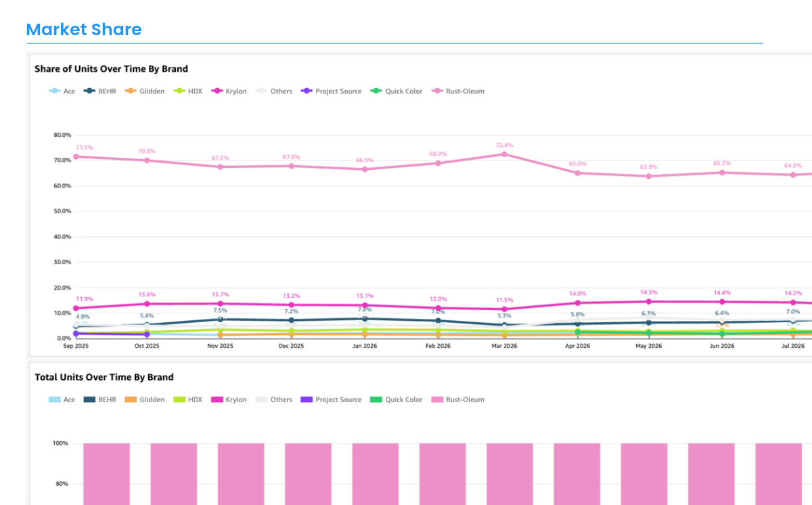The image size is (812, 505).
Task: Toggle the Ace series in Share of Units legend
Action: 62,91
